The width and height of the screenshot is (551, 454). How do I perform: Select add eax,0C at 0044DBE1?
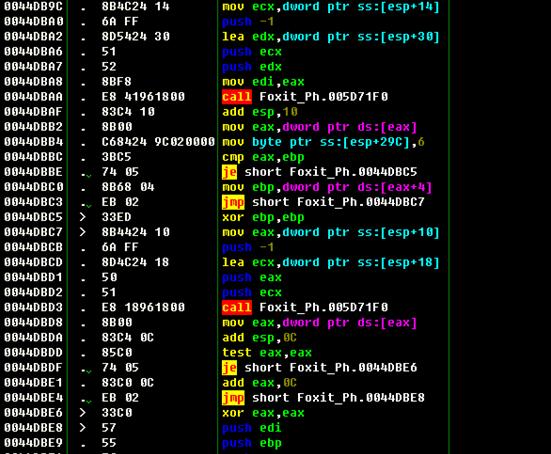(x=259, y=383)
